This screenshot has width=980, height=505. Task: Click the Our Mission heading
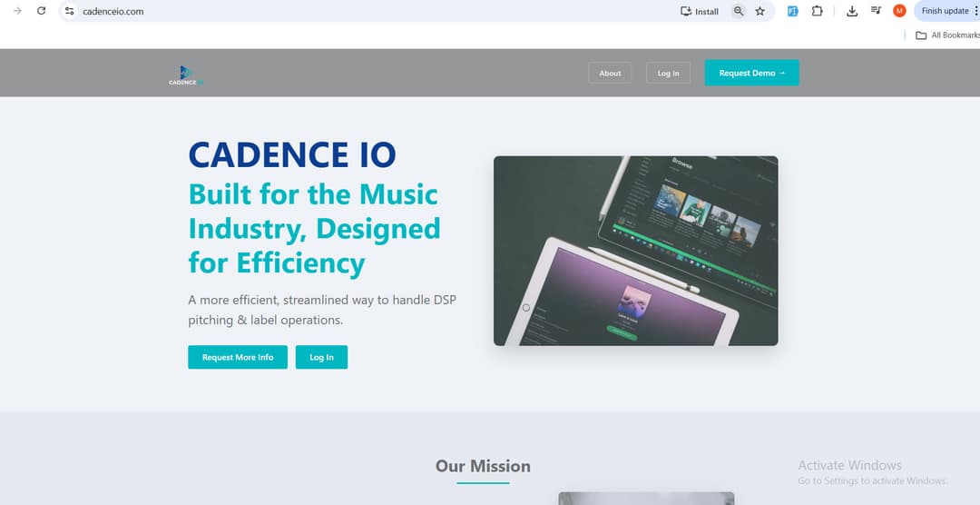[x=483, y=466]
